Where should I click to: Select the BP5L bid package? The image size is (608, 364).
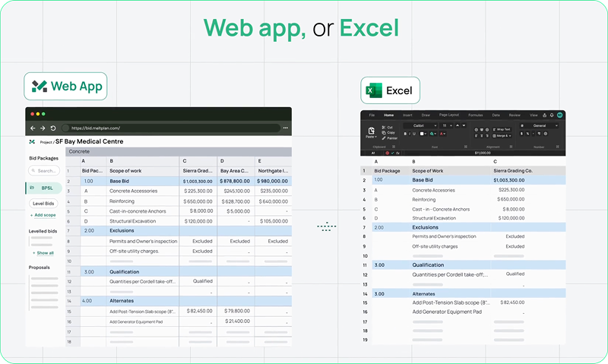(x=44, y=188)
